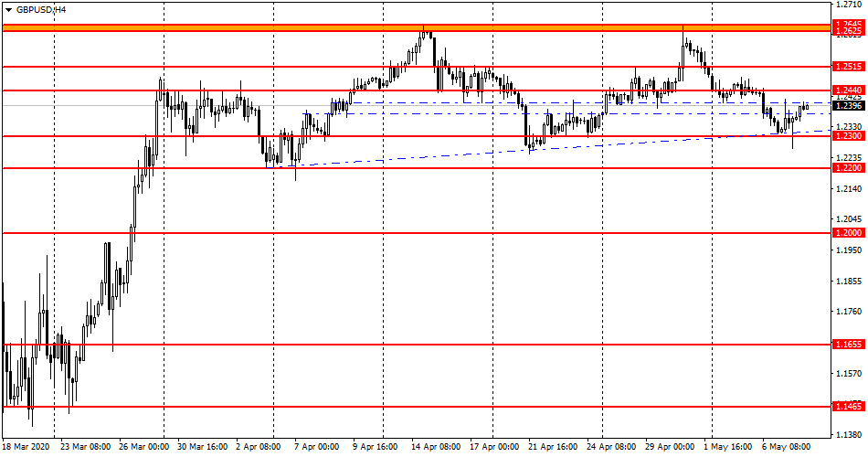Click the 29 Apr 00:00 time label

coord(672,448)
